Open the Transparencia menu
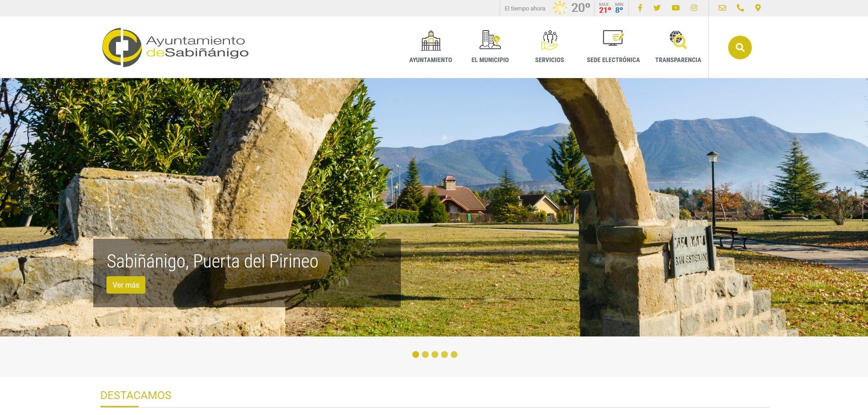The height and width of the screenshot is (415, 868). pos(678,47)
